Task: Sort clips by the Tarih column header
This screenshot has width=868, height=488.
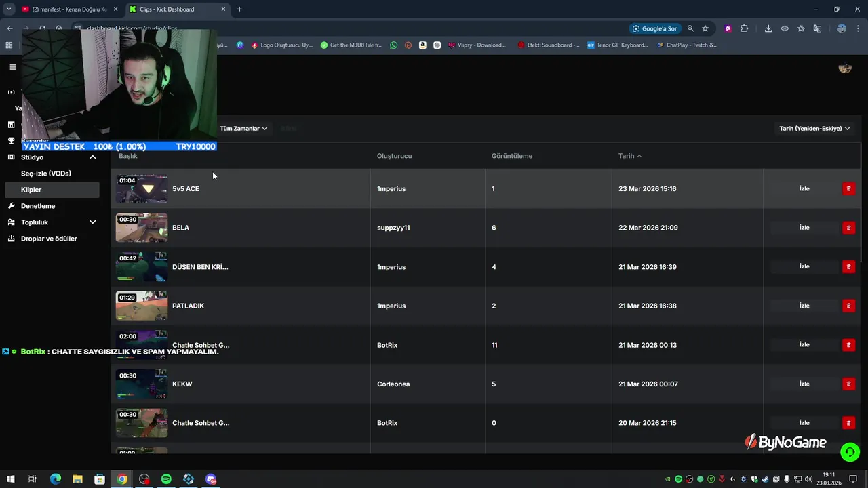Action: click(x=629, y=156)
